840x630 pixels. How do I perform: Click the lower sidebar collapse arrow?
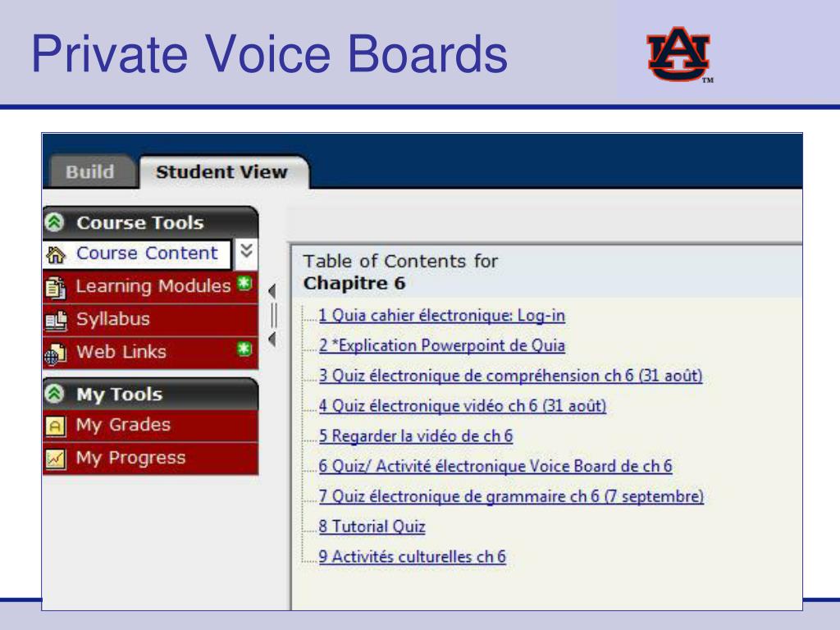coord(272,339)
